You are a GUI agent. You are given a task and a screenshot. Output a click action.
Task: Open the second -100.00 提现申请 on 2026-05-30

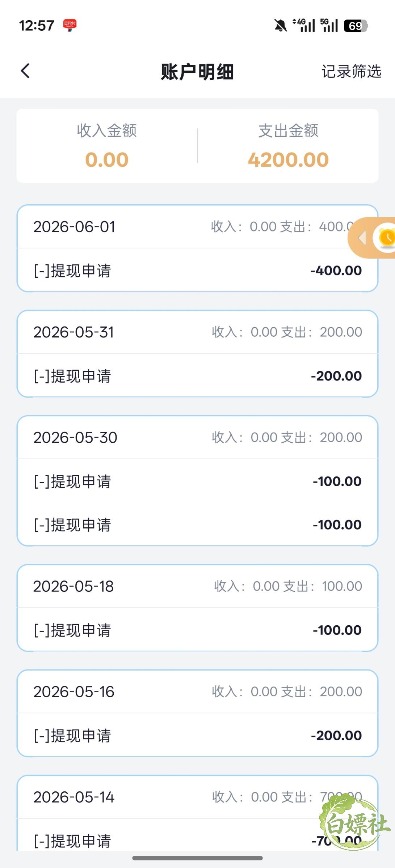(x=197, y=524)
